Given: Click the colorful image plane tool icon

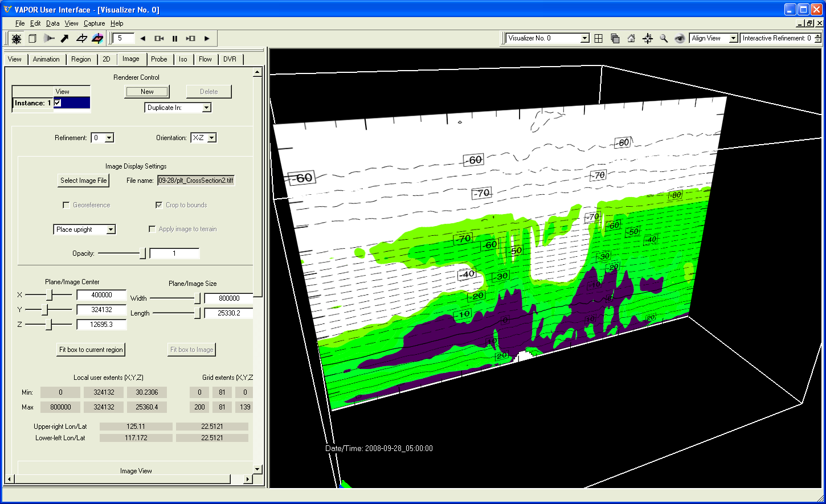Looking at the screenshot, I should (x=97, y=39).
